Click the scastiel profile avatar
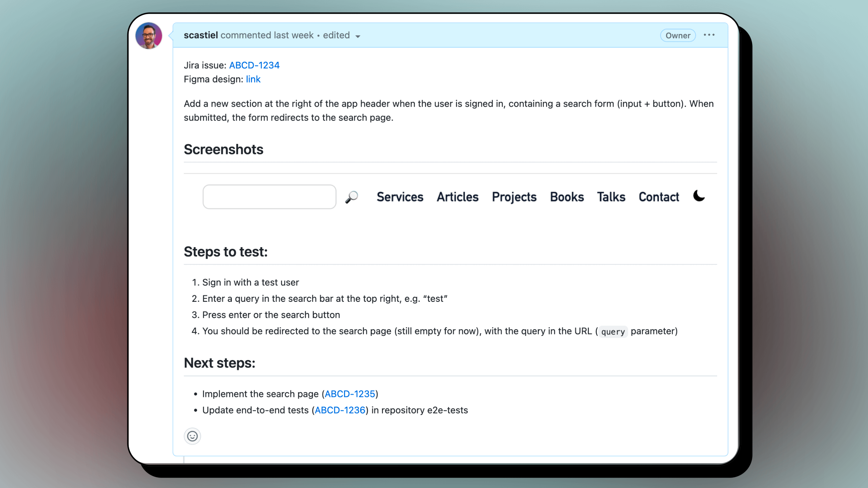 coord(149,36)
